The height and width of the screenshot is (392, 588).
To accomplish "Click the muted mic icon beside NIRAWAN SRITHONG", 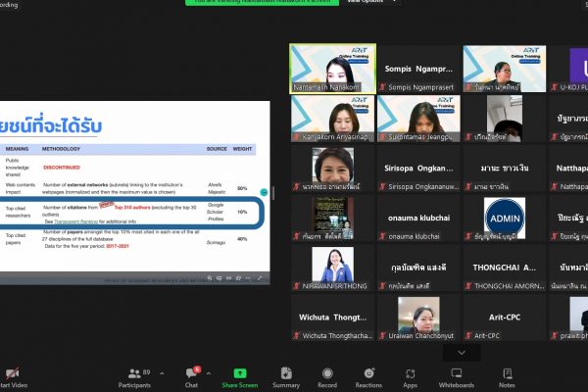I will (x=297, y=286).
